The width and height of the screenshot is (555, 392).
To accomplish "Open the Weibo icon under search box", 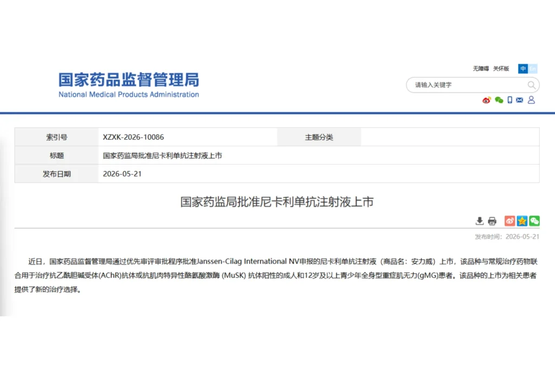I will click(487, 100).
